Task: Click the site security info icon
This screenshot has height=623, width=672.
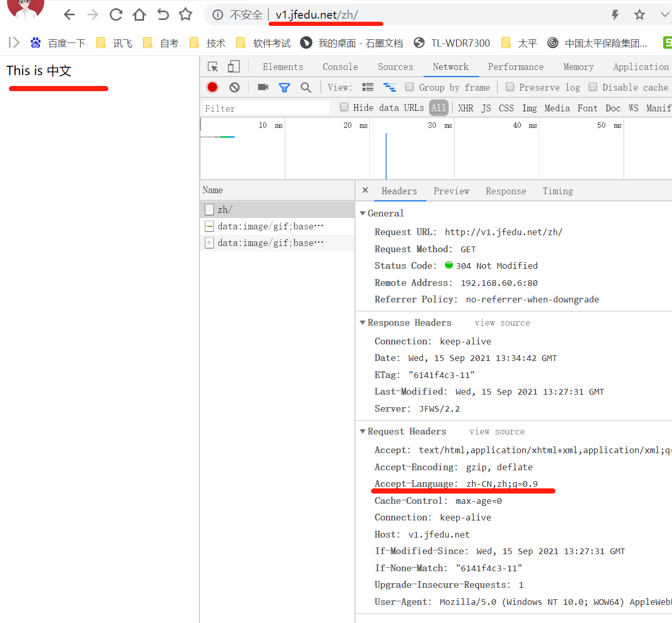Action: [x=218, y=15]
